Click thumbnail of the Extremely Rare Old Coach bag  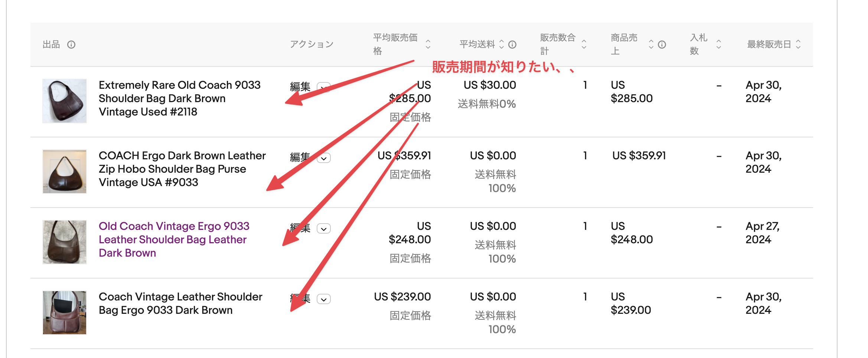pos(65,101)
